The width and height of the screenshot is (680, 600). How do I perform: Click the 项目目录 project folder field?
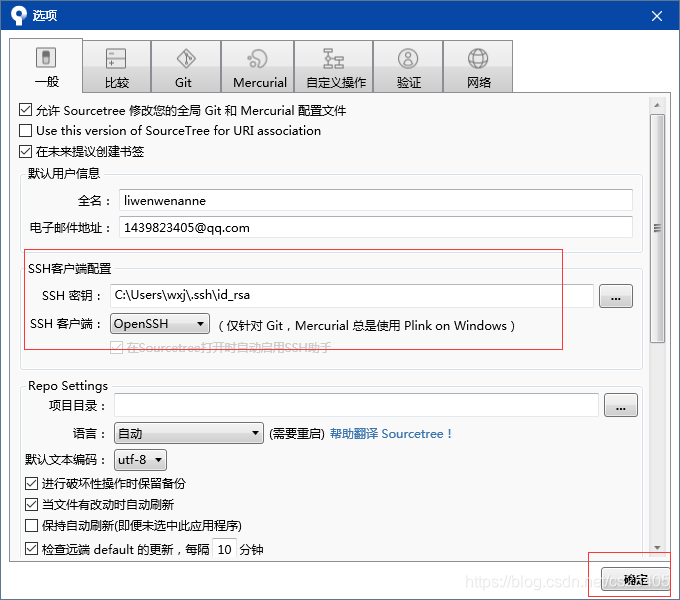click(356, 405)
